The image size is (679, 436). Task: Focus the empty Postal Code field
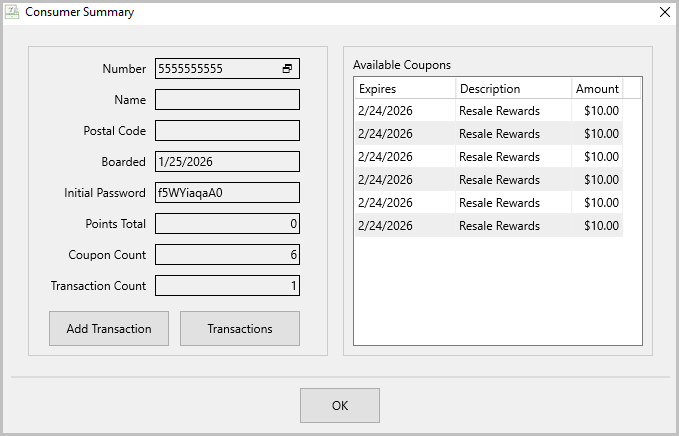(x=227, y=131)
